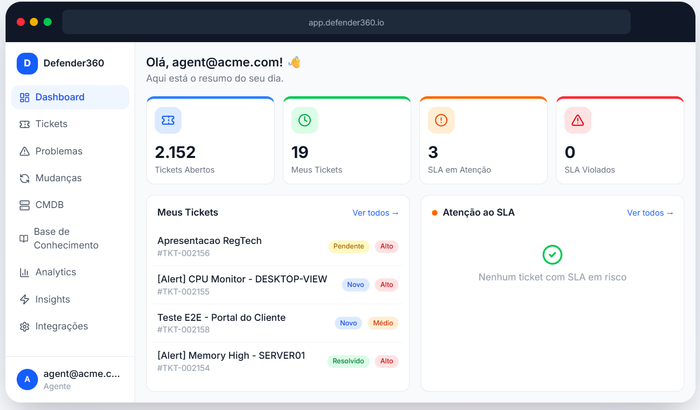
Task: Open the Apresentacao RegTech ticket
Action: pos(208,241)
